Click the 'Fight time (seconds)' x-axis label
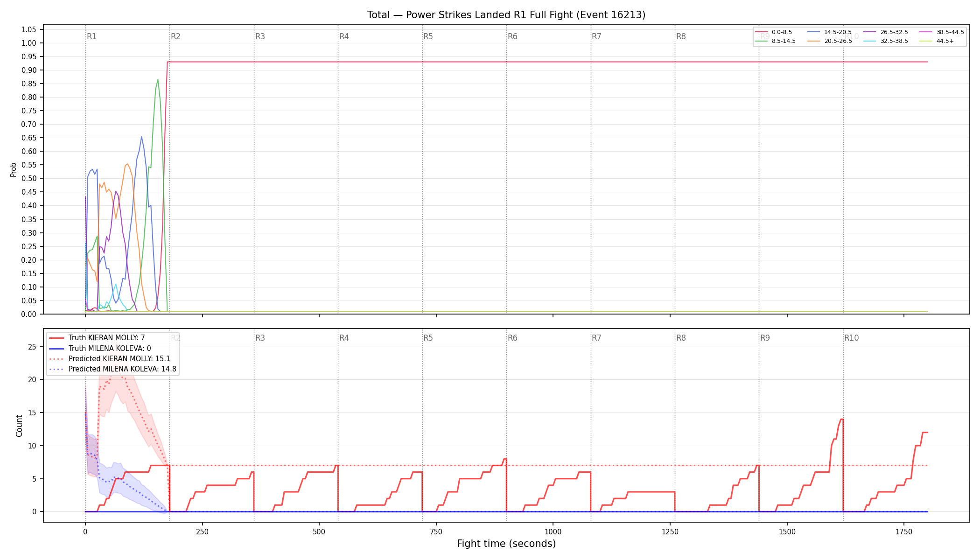Screen dimensions: 980x560 (x=506, y=544)
